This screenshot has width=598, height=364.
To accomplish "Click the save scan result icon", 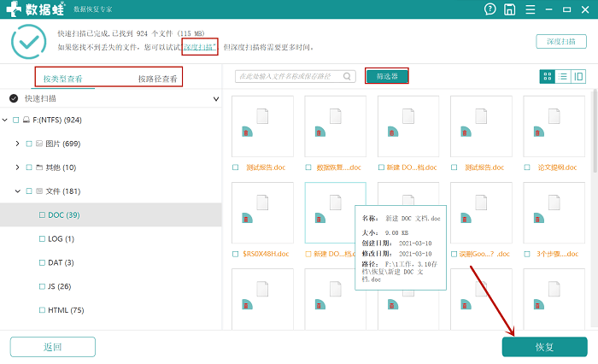I will [510, 10].
